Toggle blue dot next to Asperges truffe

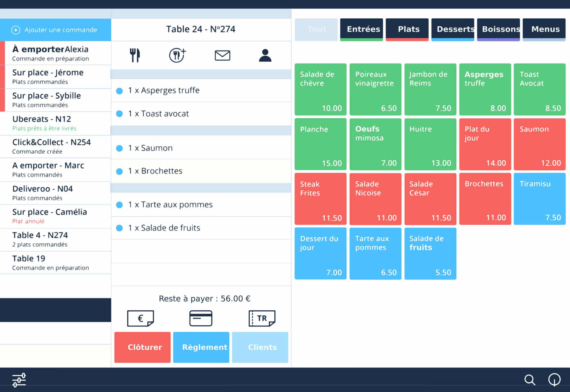click(119, 91)
